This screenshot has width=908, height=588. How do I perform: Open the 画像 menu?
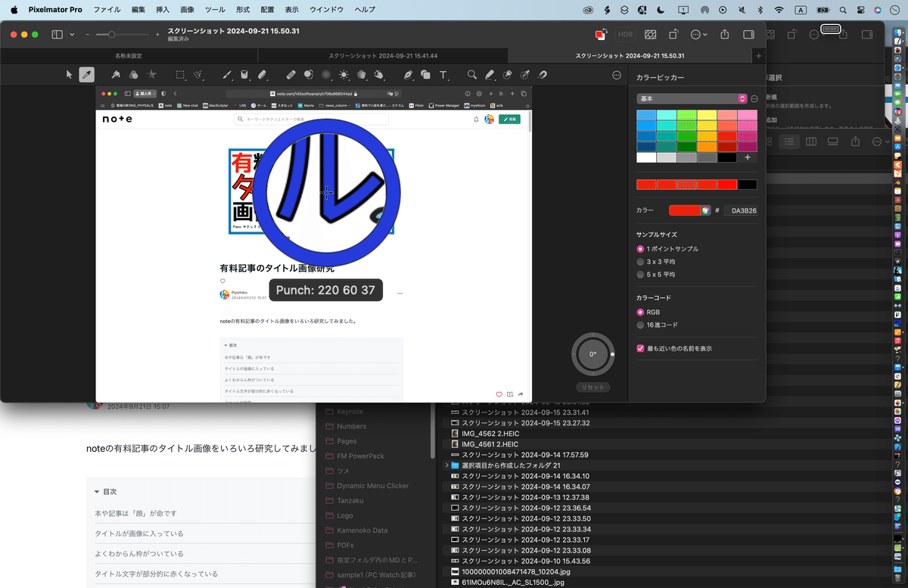187,9
